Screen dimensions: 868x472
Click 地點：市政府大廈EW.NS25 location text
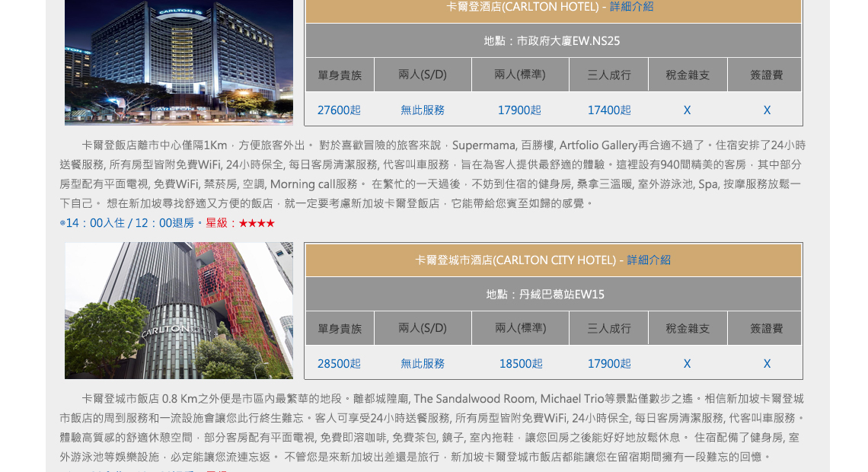pos(552,41)
